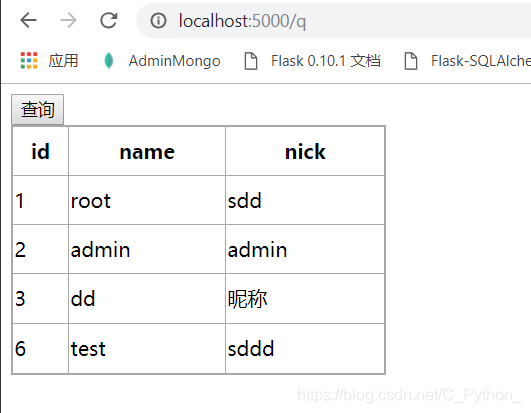Viewport: 531px width, 413px height.
Task: Click the 查询 button
Action: coord(38,109)
